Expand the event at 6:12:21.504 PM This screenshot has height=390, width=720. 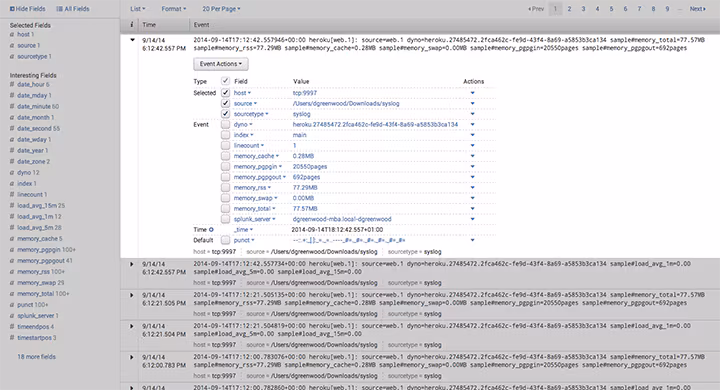[x=132, y=326]
